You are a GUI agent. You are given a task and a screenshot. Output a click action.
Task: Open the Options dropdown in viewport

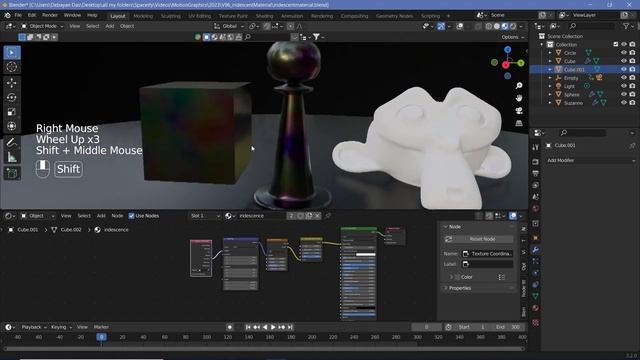[x=512, y=37]
